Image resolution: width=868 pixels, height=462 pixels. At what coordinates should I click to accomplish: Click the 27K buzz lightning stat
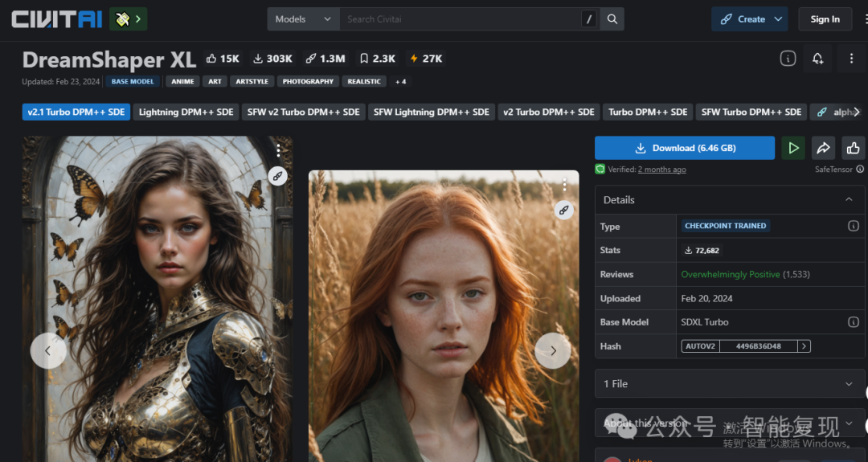tap(426, 59)
